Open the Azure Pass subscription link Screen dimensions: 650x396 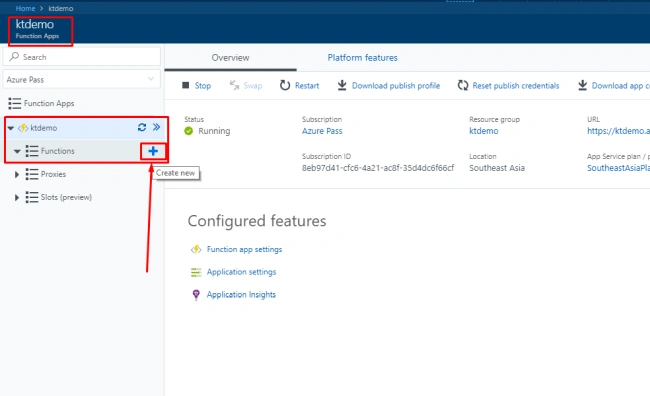click(x=322, y=131)
